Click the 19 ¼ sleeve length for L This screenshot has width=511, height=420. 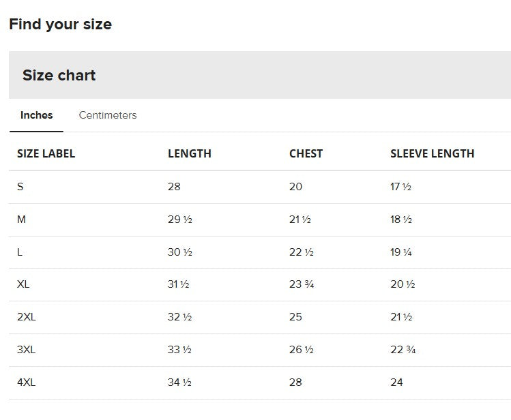coord(401,252)
